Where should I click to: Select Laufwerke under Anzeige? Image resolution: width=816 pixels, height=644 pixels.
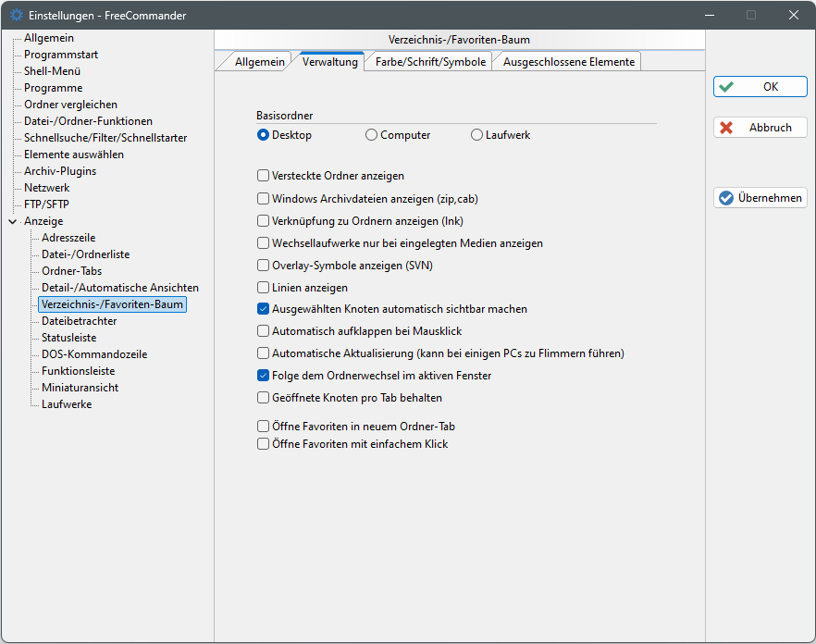67,404
